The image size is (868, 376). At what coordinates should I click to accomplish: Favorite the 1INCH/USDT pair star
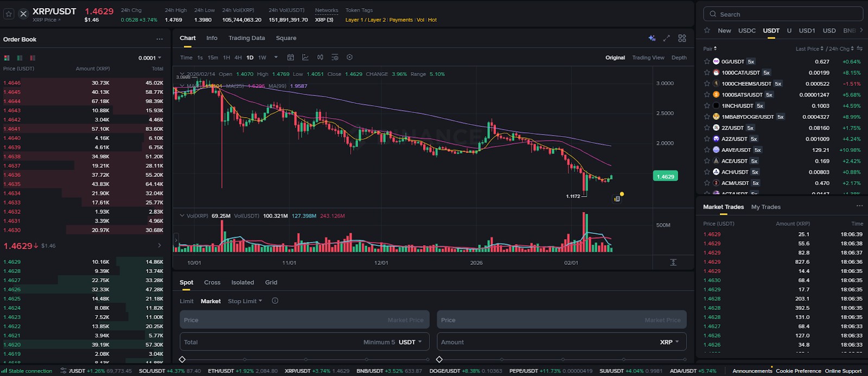point(707,106)
